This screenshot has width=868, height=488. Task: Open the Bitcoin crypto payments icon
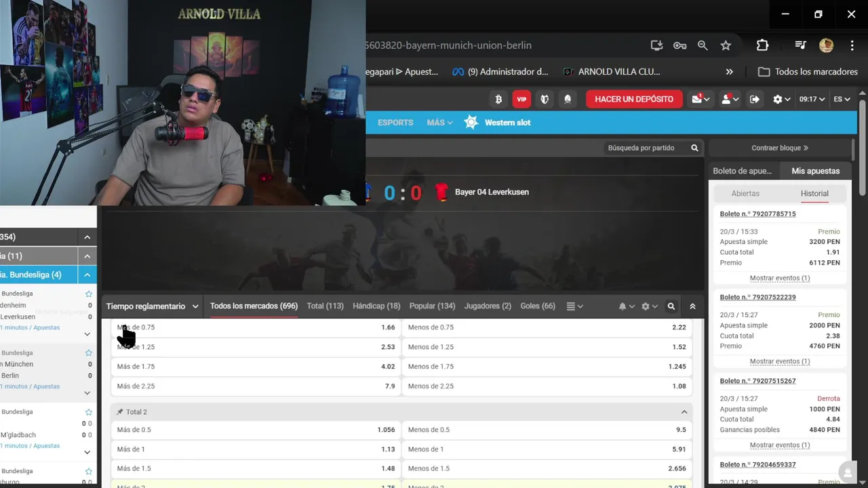click(x=498, y=99)
